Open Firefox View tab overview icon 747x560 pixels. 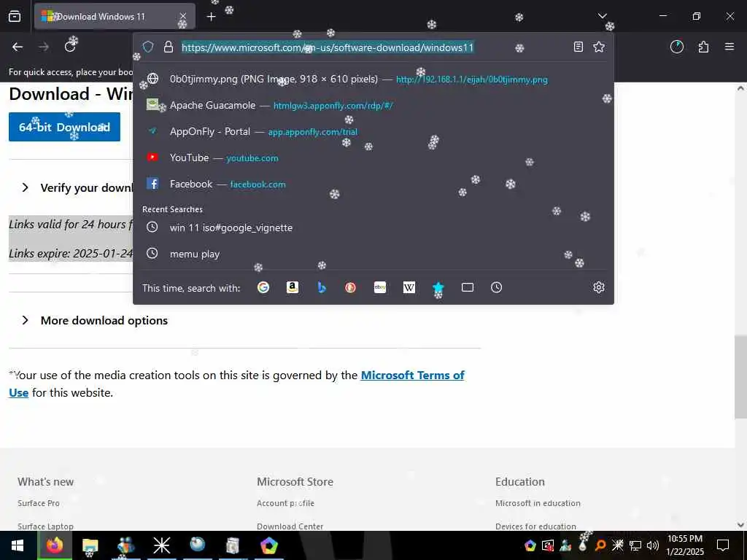pos(15,17)
